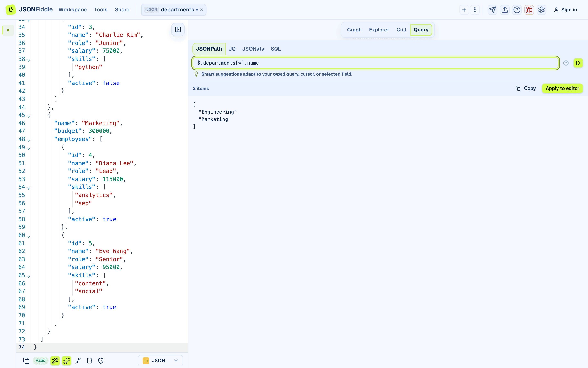Open the Tools menu
588x368 pixels.
(101, 10)
